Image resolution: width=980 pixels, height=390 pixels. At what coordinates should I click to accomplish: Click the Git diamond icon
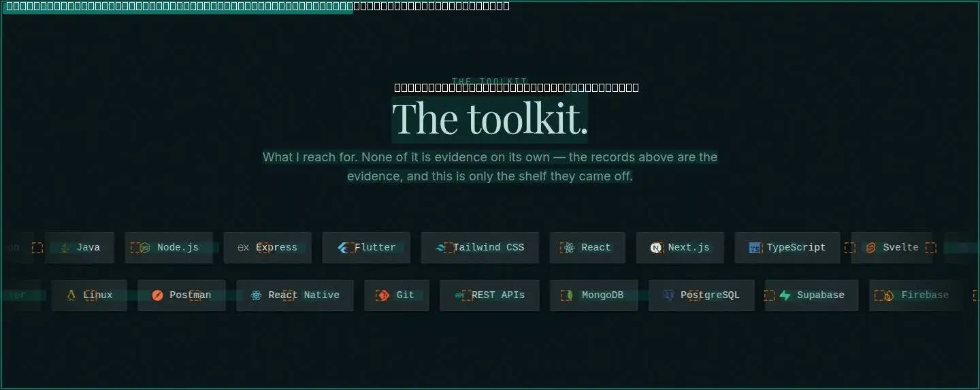(x=384, y=295)
